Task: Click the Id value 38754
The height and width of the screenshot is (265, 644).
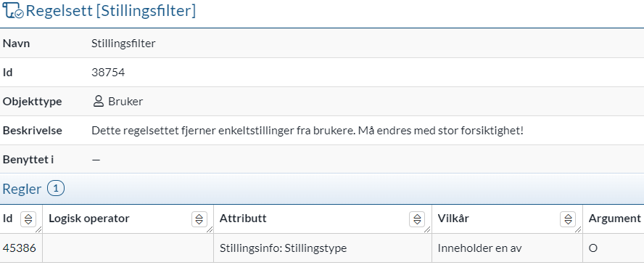Action: click(108, 73)
